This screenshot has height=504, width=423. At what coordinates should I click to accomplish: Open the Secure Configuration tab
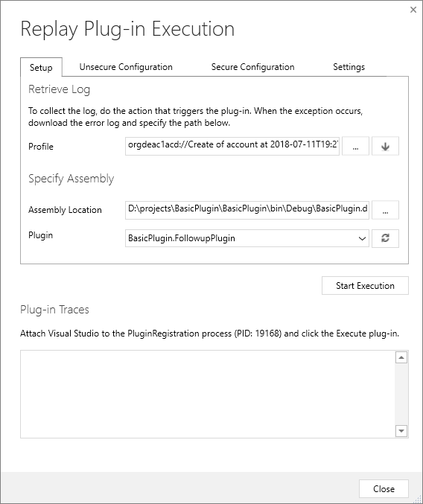point(252,66)
